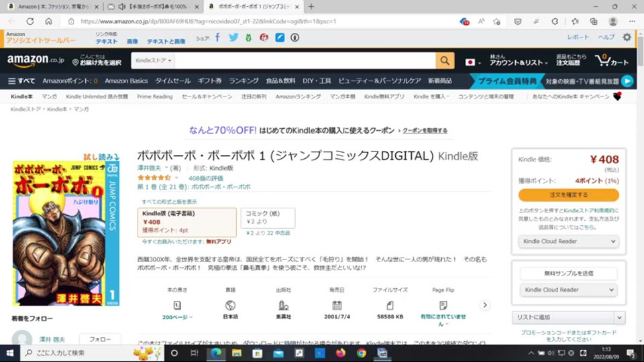Click the 言語 globe icon
644x362 pixels.
coord(230,306)
